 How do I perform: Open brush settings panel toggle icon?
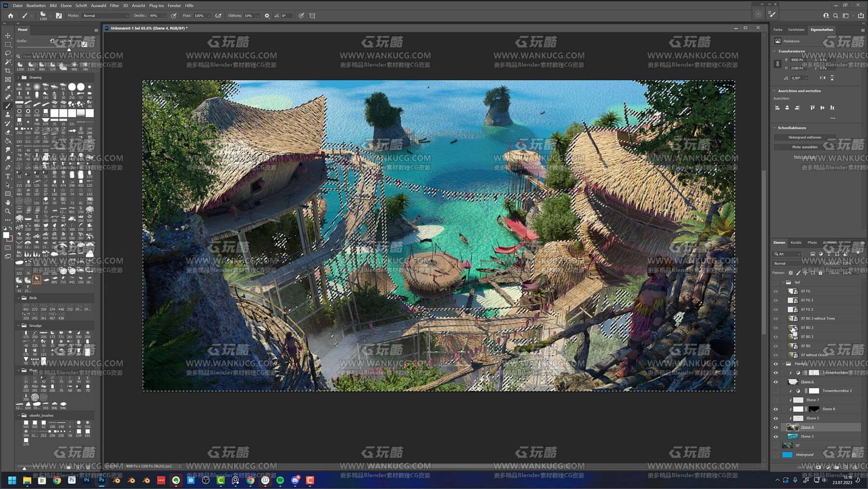coord(59,15)
